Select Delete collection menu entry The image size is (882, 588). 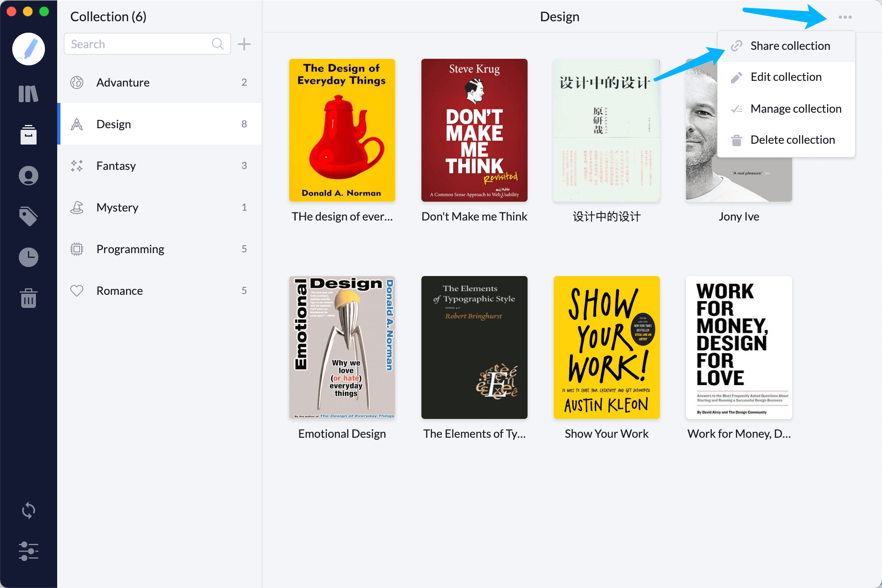point(792,140)
